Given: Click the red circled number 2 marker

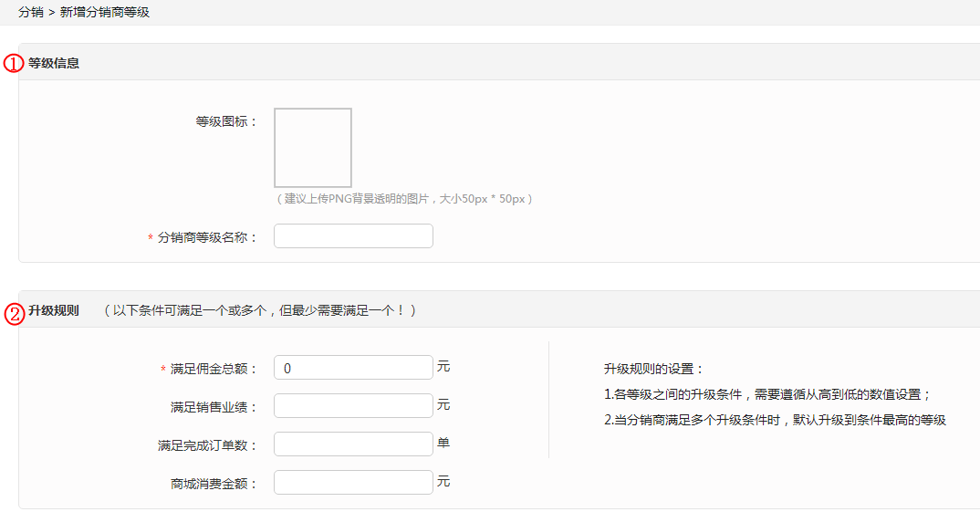Looking at the screenshot, I should 14,314.
